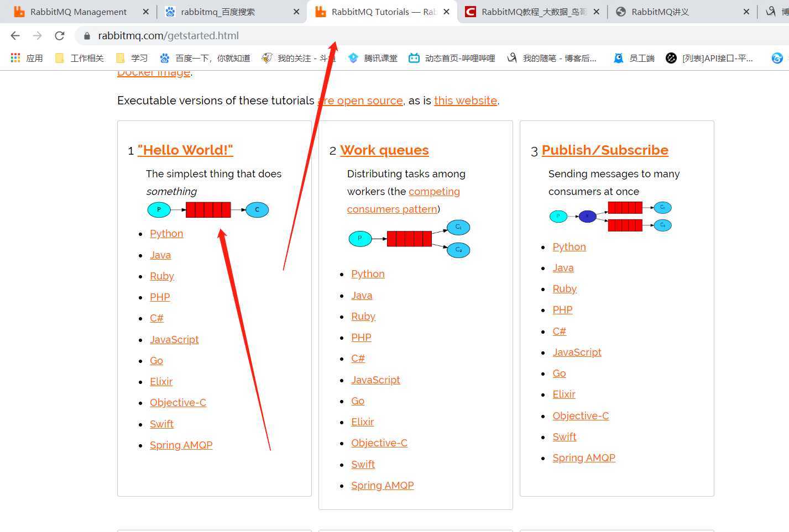Image resolution: width=789 pixels, height=532 pixels.
Task: Open Swift under Publish/Subscribe
Action: (x=565, y=437)
